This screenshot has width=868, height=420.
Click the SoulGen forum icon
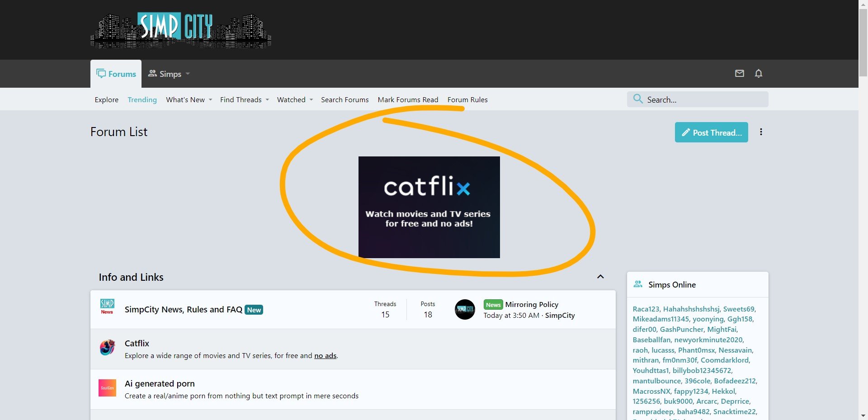(x=107, y=388)
